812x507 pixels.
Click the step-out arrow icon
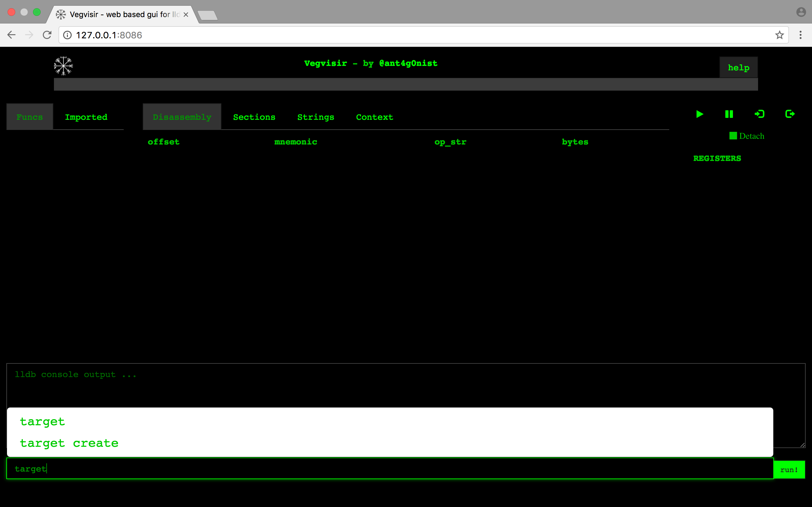click(790, 114)
